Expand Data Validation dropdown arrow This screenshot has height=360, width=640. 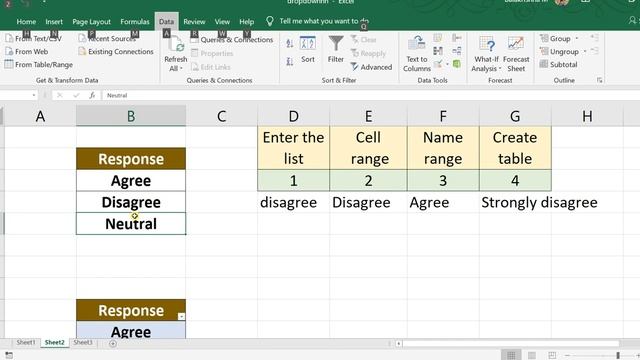point(447,64)
